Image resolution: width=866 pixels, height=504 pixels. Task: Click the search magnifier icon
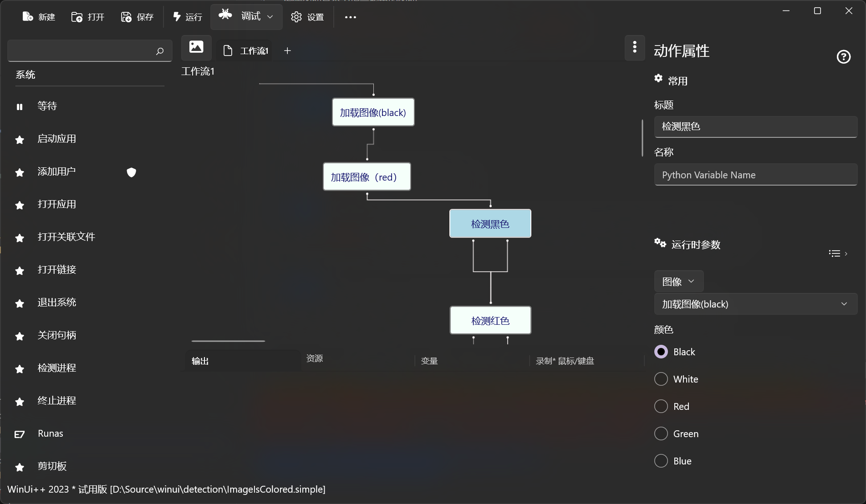point(159,51)
